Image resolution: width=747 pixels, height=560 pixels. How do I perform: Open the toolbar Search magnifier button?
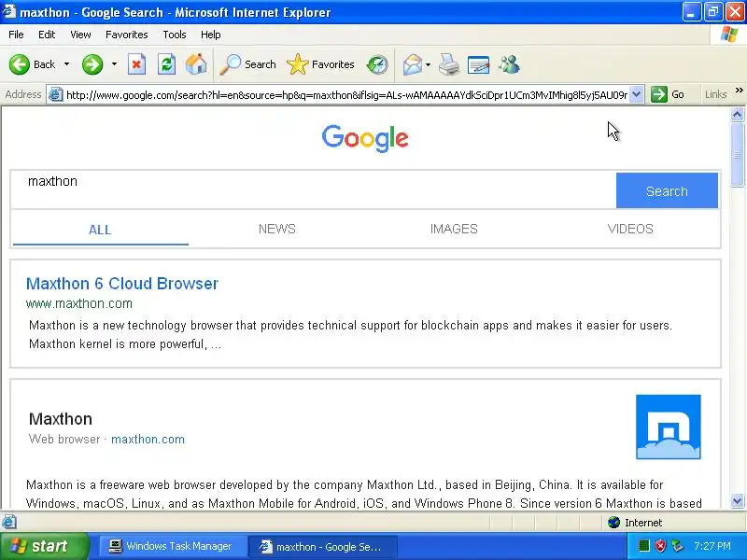tap(247, 64)
